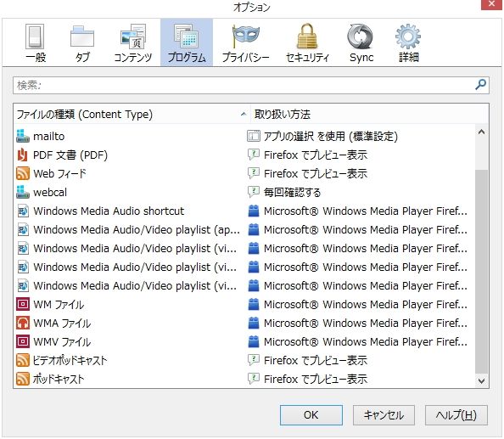Open 毎回確認する action for webcal

coord(360,192)
